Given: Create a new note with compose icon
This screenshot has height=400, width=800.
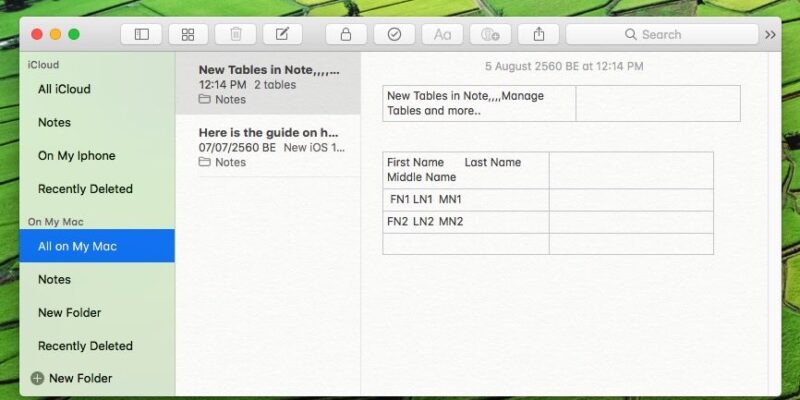Looking at the screenshot, I should coord(283,34).
